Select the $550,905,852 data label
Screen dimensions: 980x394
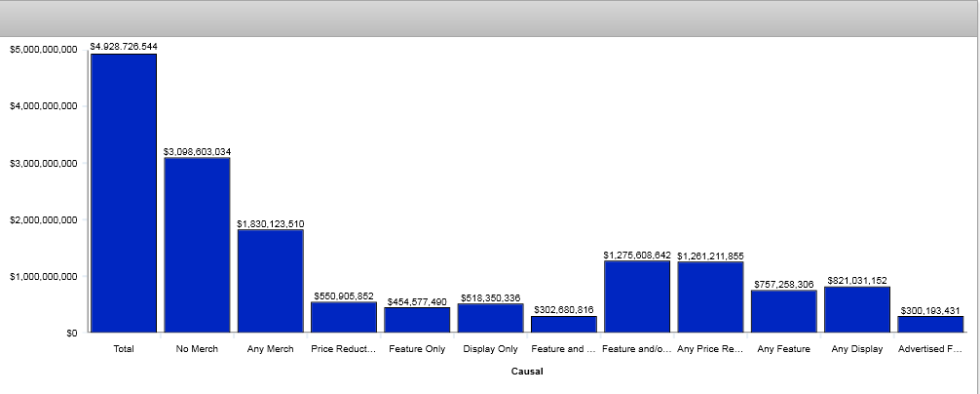343,295
